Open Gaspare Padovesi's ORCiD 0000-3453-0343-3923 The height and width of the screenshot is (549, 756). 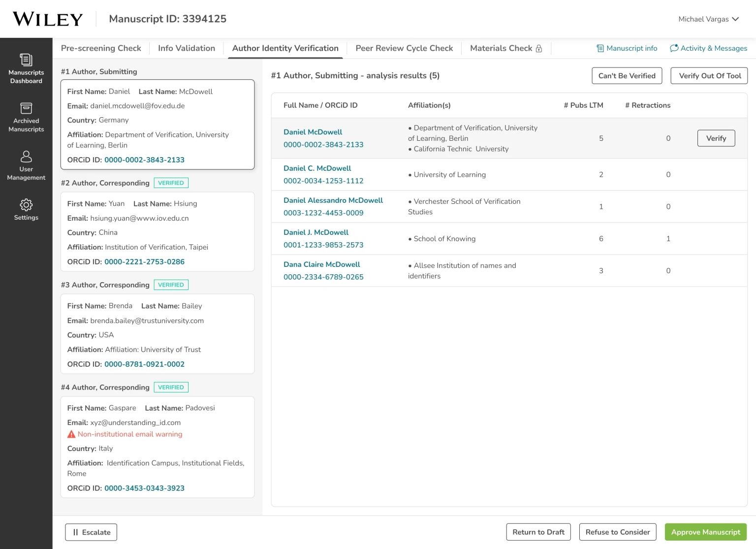(x=144, y=488)
